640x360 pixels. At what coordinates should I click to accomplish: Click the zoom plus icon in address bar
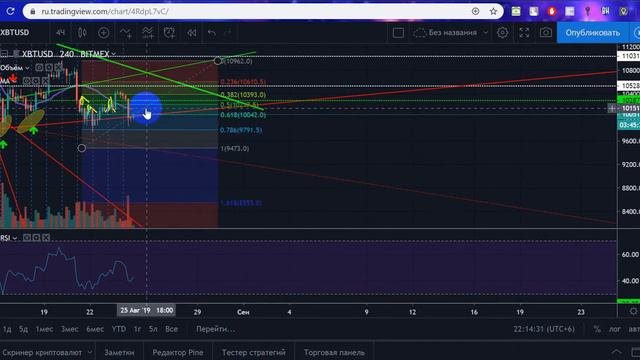475,11
